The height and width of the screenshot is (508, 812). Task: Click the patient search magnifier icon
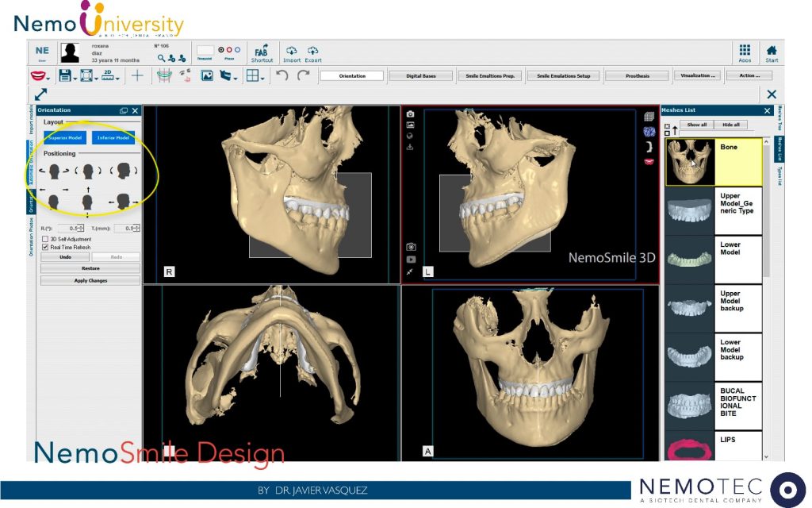coord(162,59)
